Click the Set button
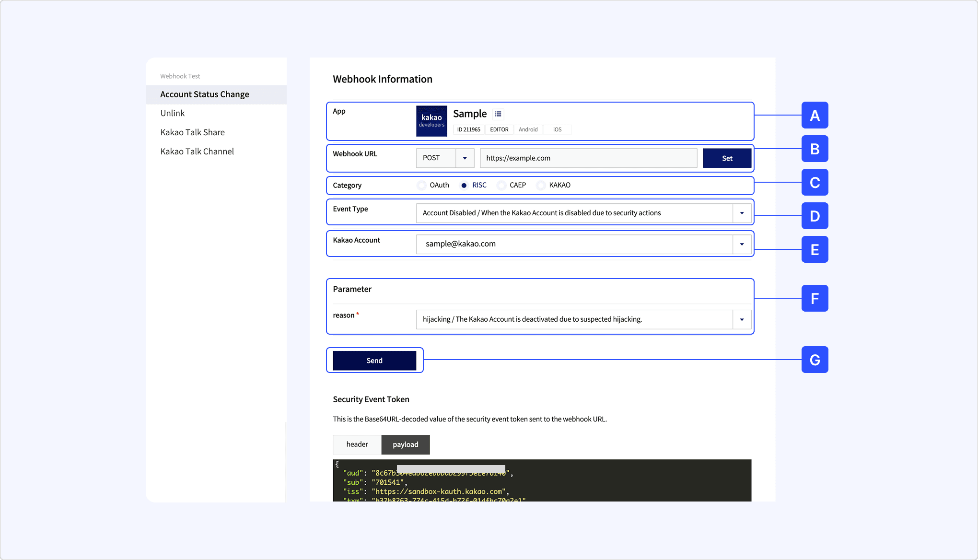Screen dimensions: 978x560 [727, 158]
